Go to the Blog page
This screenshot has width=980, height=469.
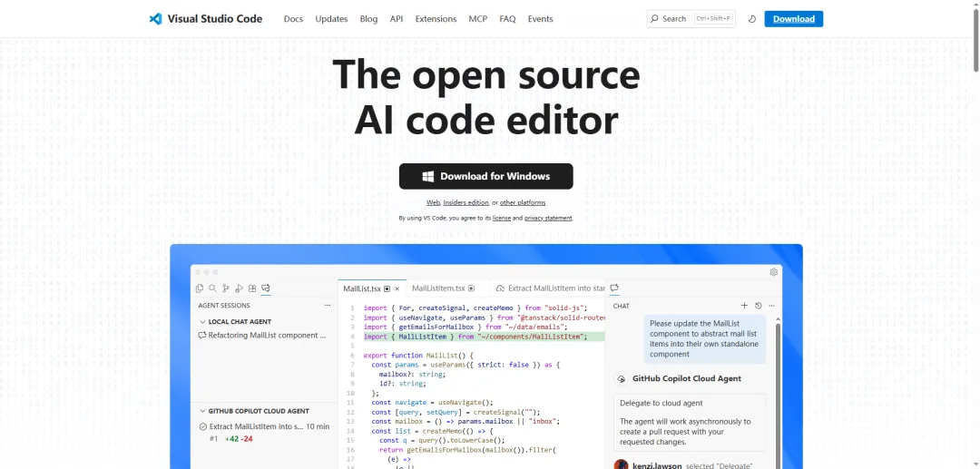click(x=368, y=19)
